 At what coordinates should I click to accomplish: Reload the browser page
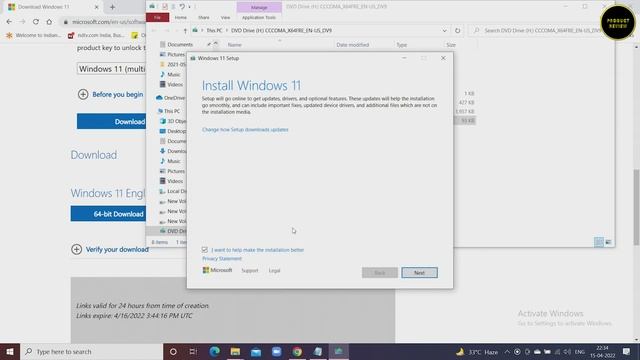click(36, 22)
